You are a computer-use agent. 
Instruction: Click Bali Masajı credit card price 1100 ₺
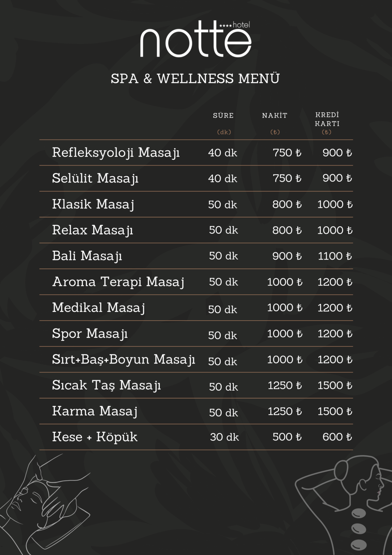click(335, 256)
